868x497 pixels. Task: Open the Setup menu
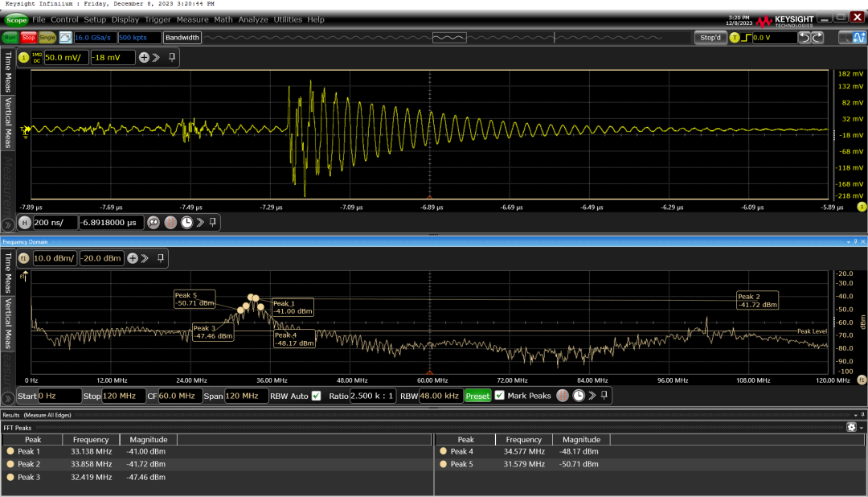point(95,19)
